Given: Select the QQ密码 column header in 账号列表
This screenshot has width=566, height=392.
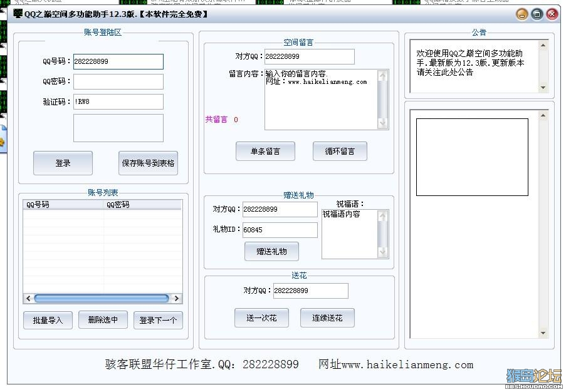Looking at the screenshot, I should click(142, 205).
